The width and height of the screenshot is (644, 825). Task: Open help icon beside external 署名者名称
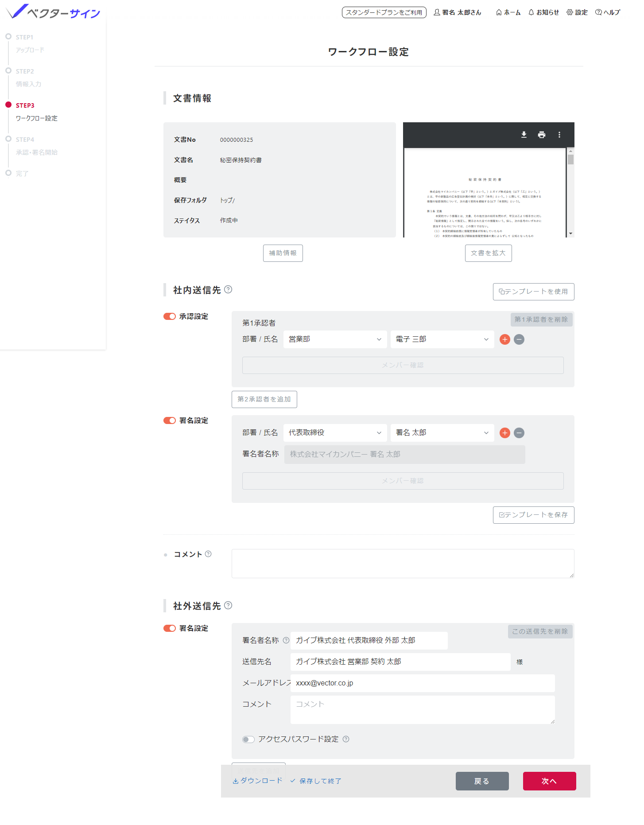pyautogui.click(x=286, y=640)
